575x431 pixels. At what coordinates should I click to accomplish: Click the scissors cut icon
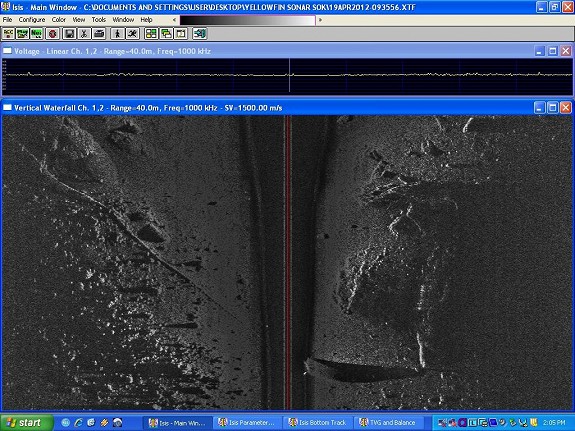(84, 34)
